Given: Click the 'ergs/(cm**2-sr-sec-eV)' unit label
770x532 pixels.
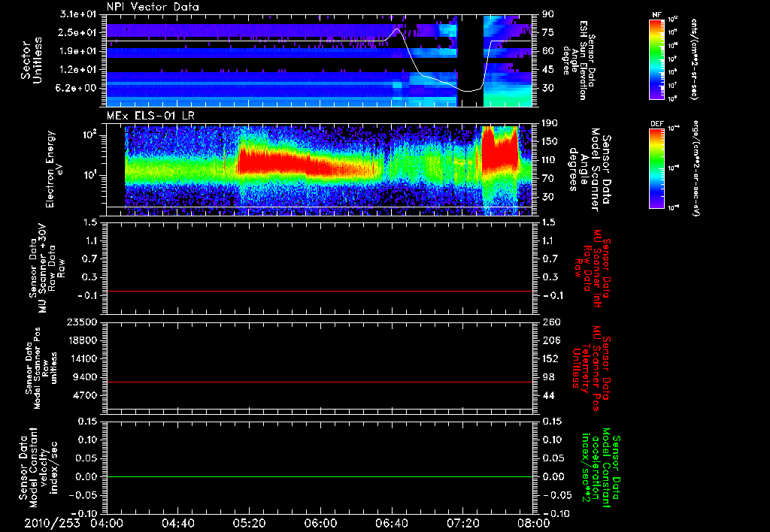Looking at the screenshot, I should coord(696,168).
